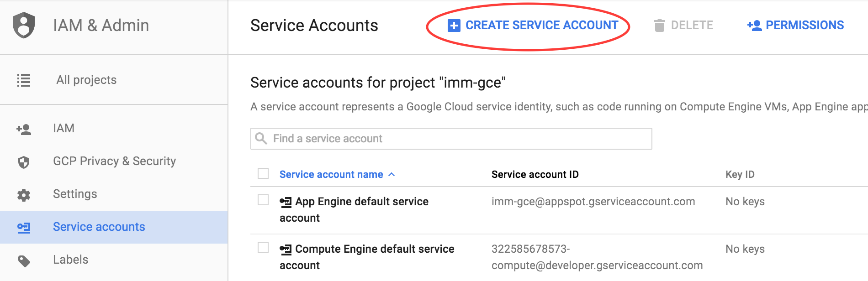The width and height of the screenshot is (868, 281).
Task: Click the blue plus icon for Create Service Account
Action: 454,26
